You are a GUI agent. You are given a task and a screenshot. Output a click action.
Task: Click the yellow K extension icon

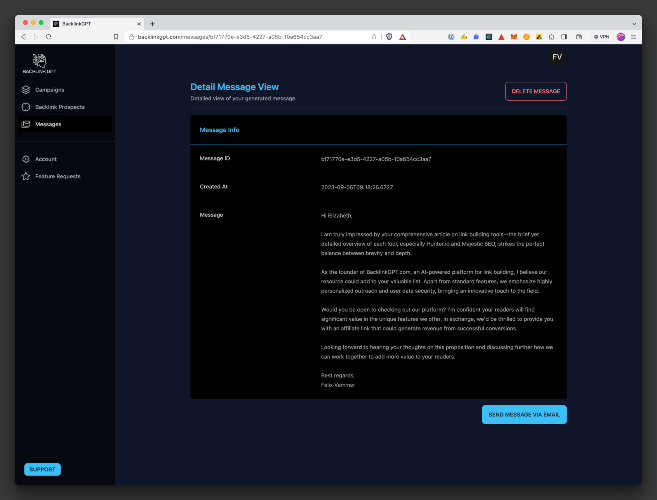click(539, 37)
